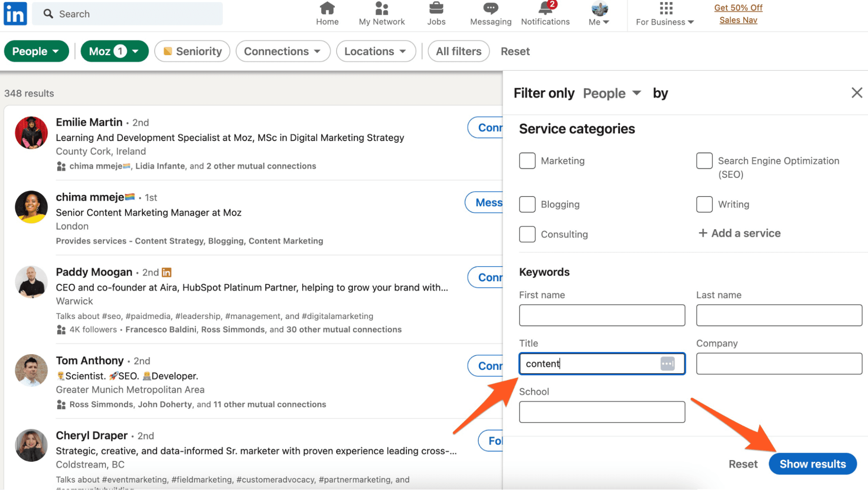Expand the Locations filter dropdown

376,51
